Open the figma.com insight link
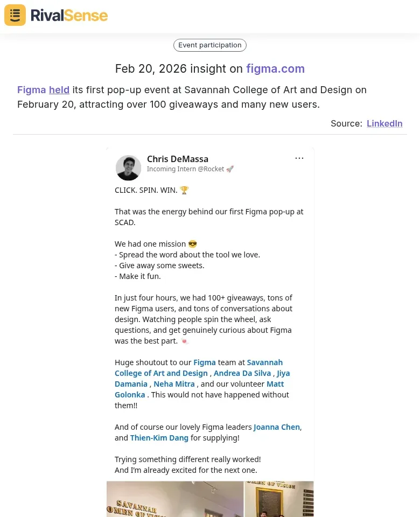 tap(275, 69)
